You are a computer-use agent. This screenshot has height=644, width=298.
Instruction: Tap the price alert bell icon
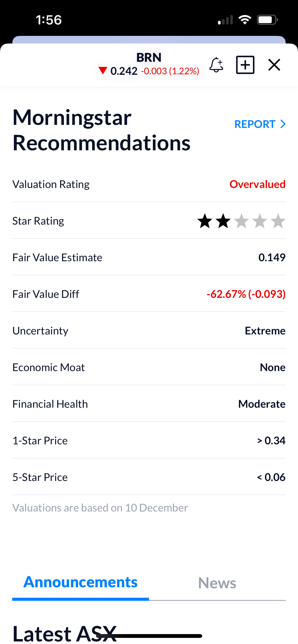pyautogui.click(x=216, y=65)
